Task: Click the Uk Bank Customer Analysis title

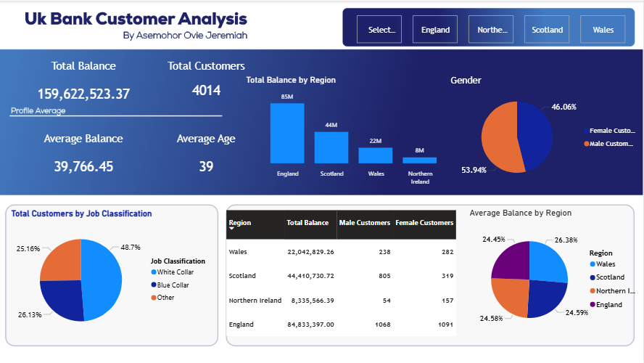Action: coord(136,19)
